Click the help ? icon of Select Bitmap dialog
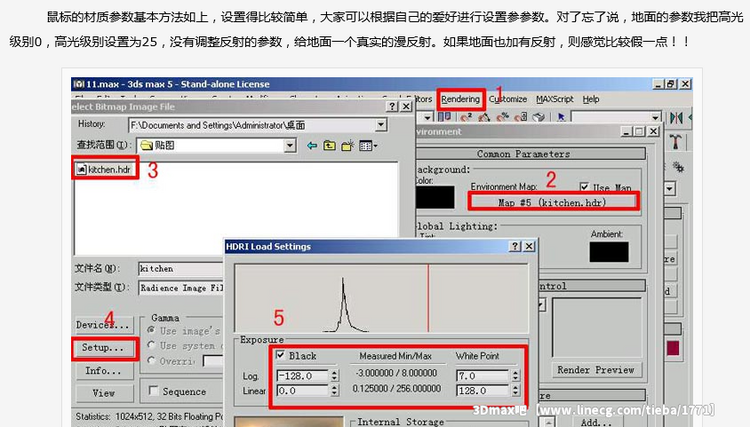This screenshot has width=750, height=427. (x=392, y=106)
